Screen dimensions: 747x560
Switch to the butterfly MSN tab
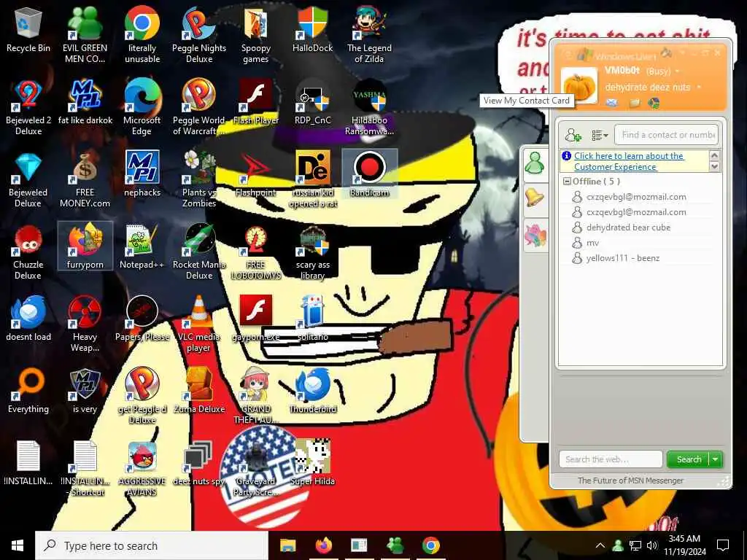click(x=535, y=236)
